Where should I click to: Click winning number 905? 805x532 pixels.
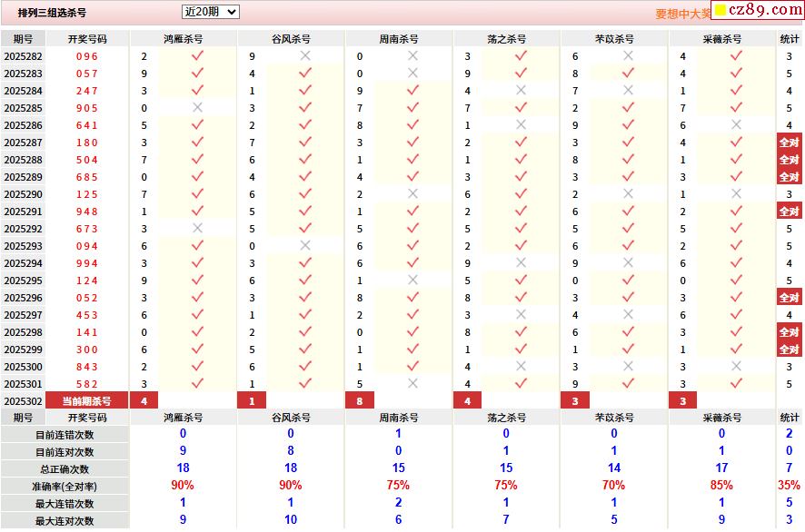(86, 108)
